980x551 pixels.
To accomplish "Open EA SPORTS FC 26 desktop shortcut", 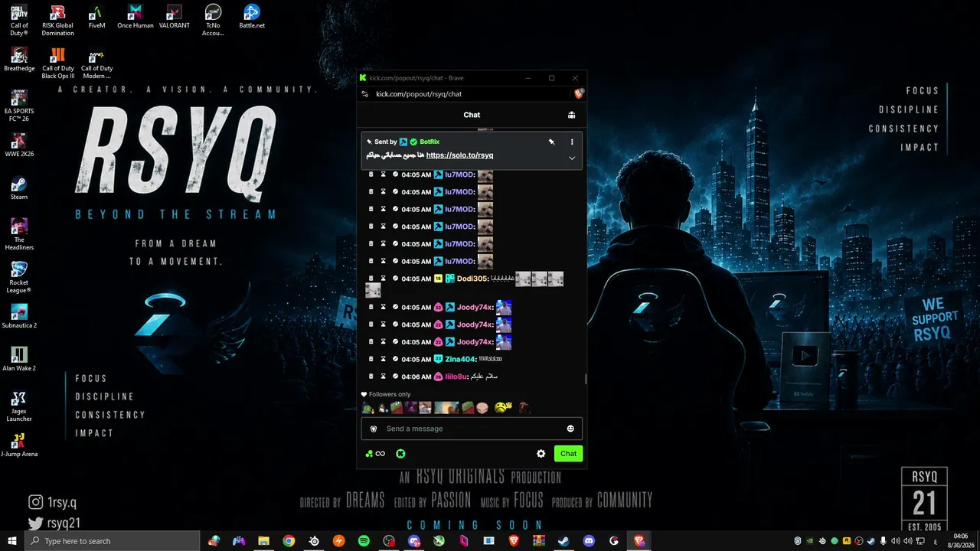I will click(x=19, y=106).
